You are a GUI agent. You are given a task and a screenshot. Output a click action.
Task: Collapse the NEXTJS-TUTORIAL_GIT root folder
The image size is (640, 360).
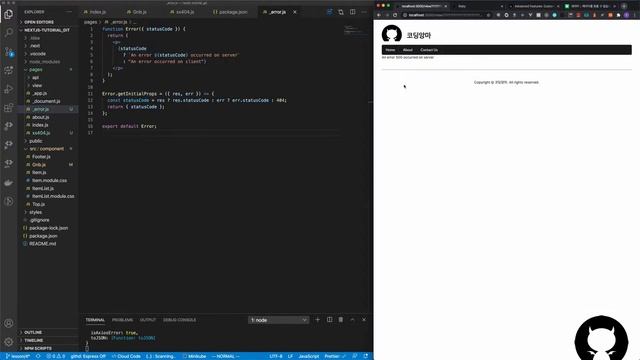click(x=47, y=30)
